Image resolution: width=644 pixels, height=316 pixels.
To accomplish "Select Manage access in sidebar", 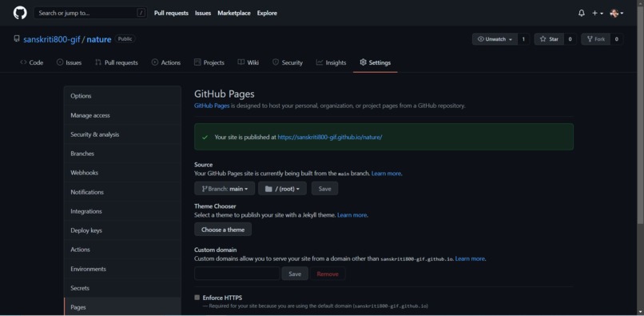I will point(122,115).
